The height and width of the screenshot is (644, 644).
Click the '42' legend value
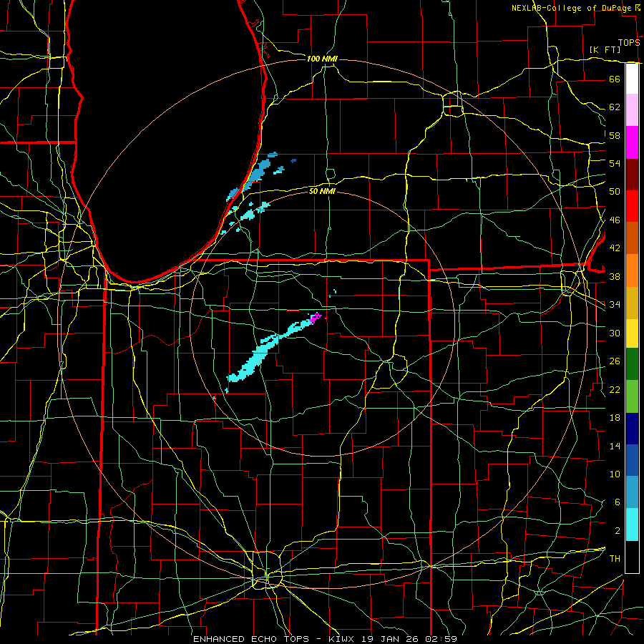point(615,248)
